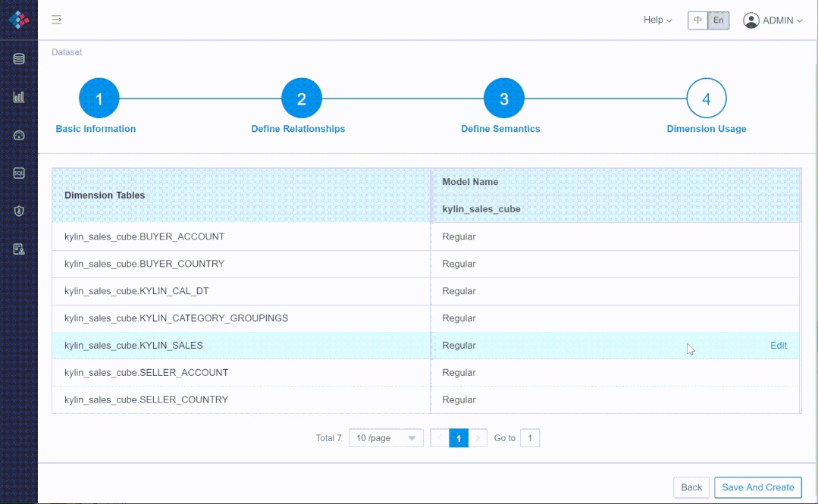Open the dataset database icon in sidebar
Image resolution: width=818 pixels, height=504 pixels.
[x=19, y=59]
